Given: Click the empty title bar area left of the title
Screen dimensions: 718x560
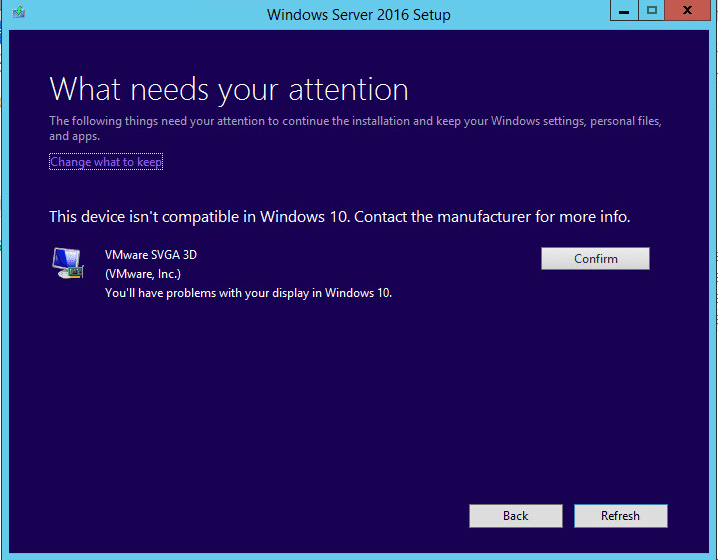Looking at the screenshot, I should (x=140, y=15).
